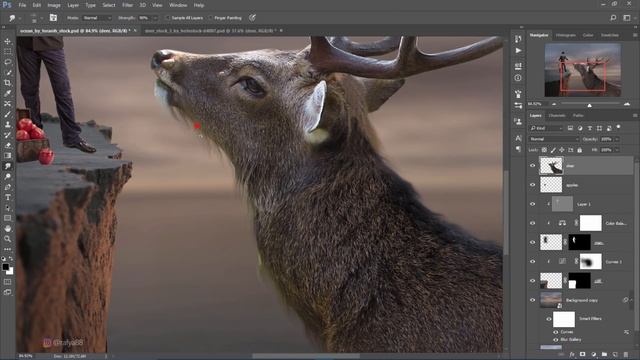
Task: Select the Smudge tool in toolbox
Action: tap(7, 166)
